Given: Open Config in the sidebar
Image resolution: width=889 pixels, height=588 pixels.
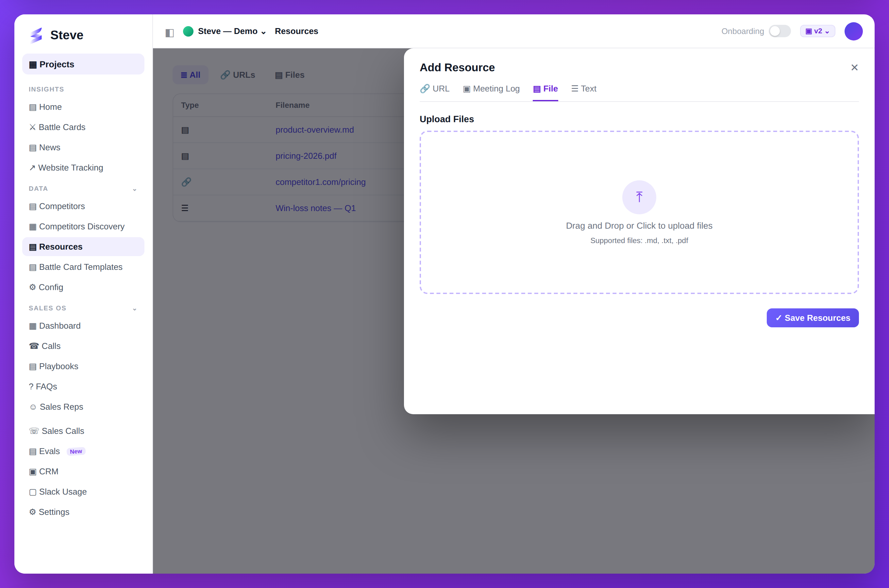Looking at the screenshot, I should 83,287.
